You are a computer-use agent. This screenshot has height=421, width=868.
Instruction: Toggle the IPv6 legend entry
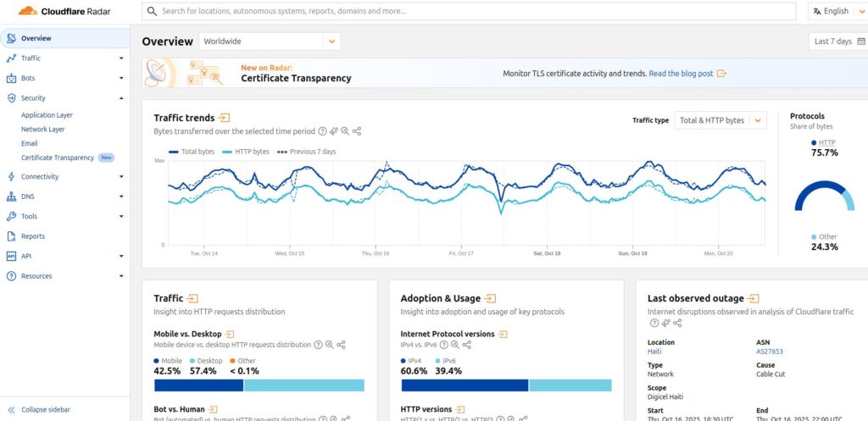446,361
